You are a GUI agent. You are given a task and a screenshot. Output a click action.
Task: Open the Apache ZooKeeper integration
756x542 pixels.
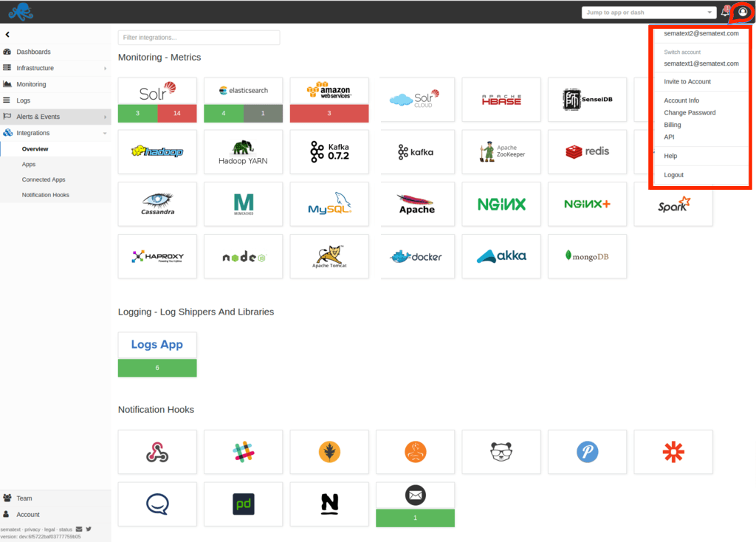click(501, 152)
